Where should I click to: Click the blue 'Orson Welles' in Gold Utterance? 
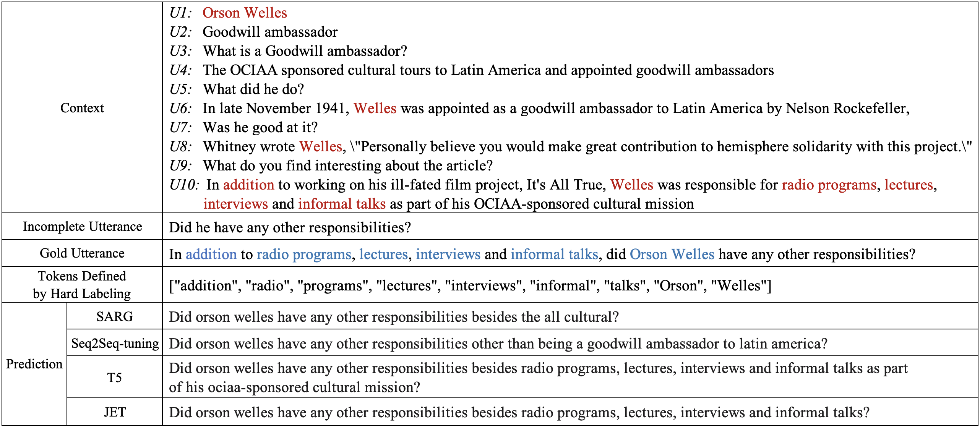pyautogui.click(x=672, y=254)
